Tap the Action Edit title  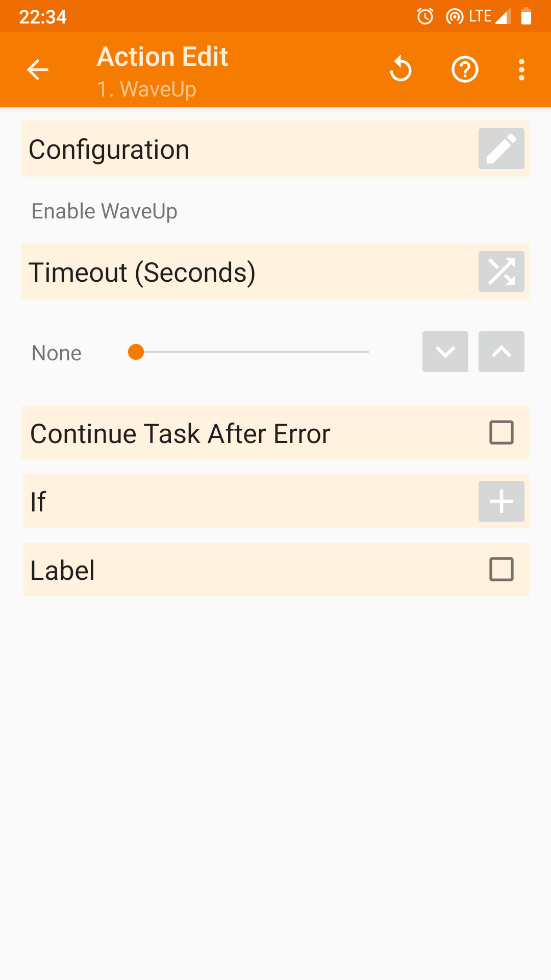pyautogui.click(x=162, y=57)
